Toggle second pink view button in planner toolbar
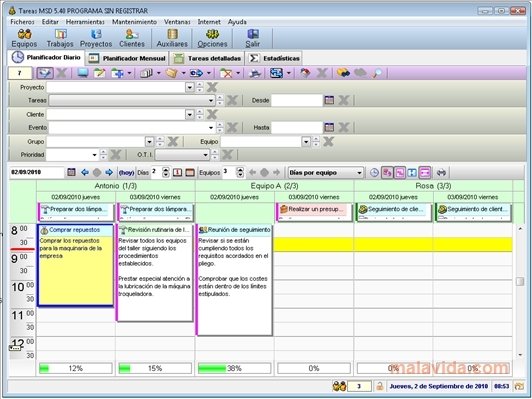 [399, 172]
